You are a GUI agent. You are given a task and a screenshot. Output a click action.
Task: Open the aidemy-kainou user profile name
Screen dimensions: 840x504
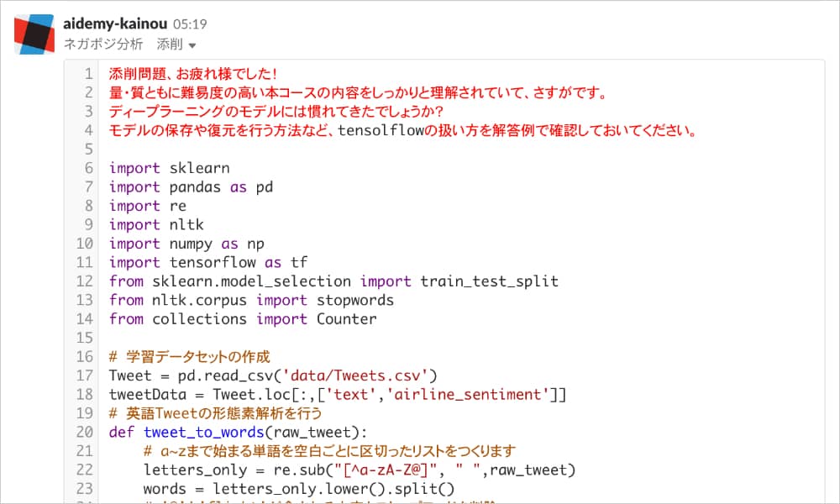(115, 24)
